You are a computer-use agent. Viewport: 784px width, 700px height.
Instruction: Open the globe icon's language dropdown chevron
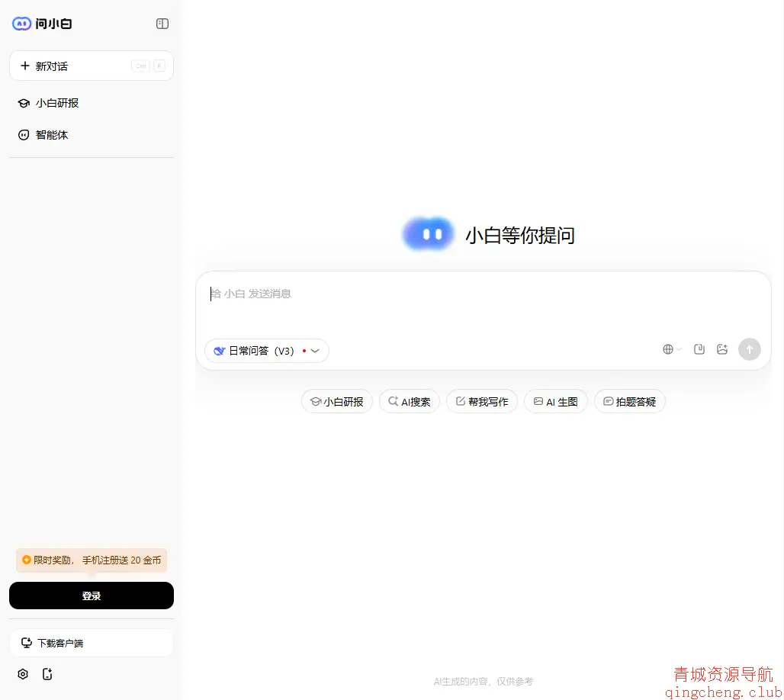coord(677,348)
